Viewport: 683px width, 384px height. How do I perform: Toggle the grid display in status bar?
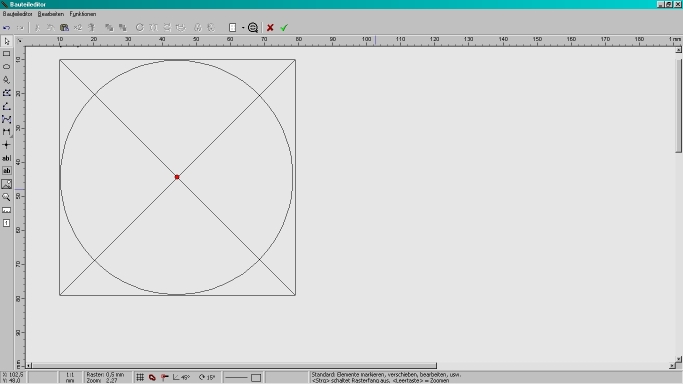(x=140, y=377)
